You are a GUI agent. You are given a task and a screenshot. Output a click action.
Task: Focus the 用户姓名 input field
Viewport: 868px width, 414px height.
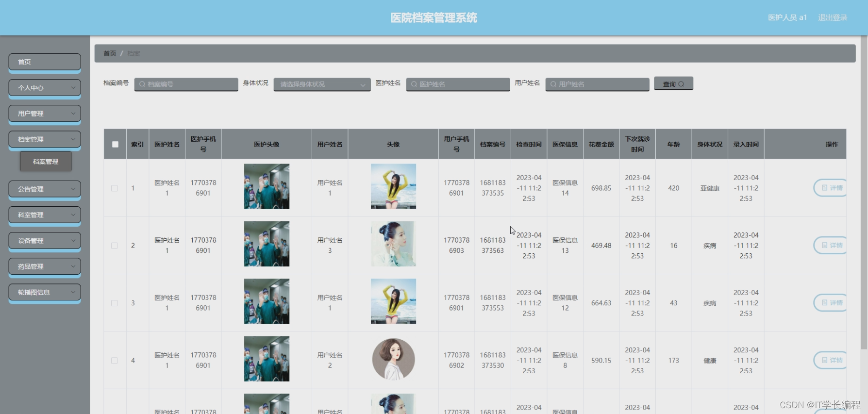tap(598, 84)
